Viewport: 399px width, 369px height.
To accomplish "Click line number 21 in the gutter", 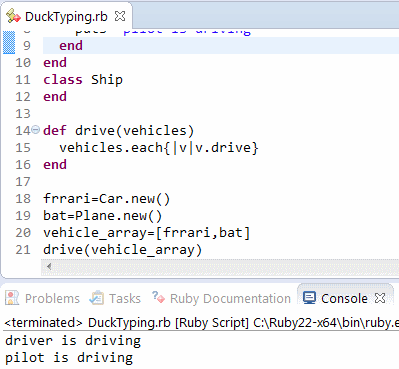I will point(23,250).
